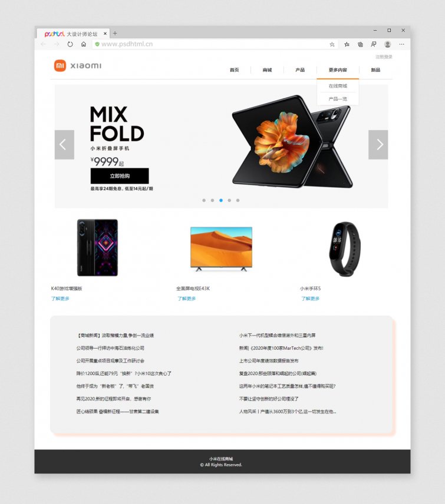Open a new browser tab
The width and height of the screenshot is (445, 504).
(115, 33)
